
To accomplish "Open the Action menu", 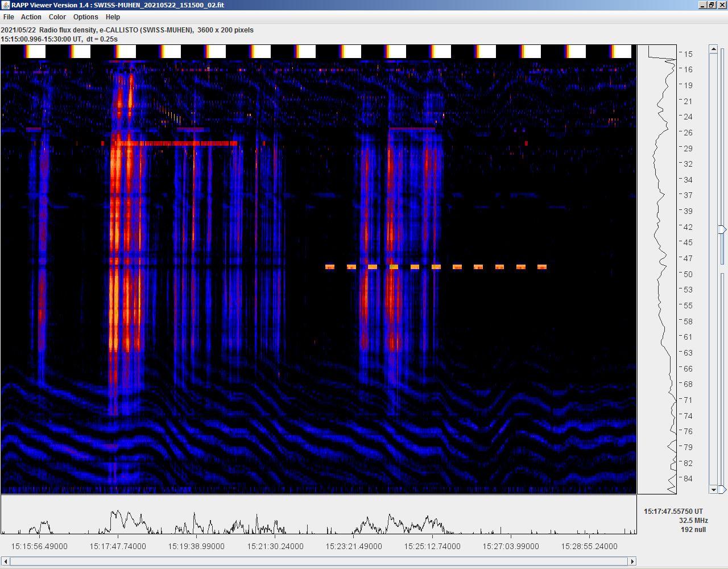I will coord(31,17).
